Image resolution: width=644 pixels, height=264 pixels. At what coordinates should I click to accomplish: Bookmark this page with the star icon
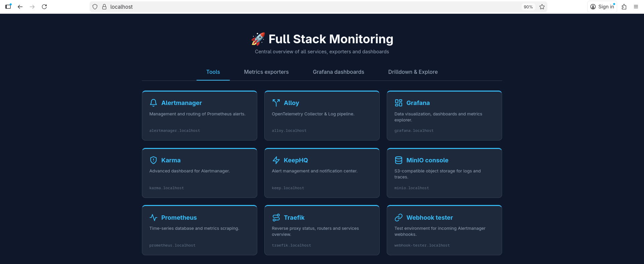point(542,7)
